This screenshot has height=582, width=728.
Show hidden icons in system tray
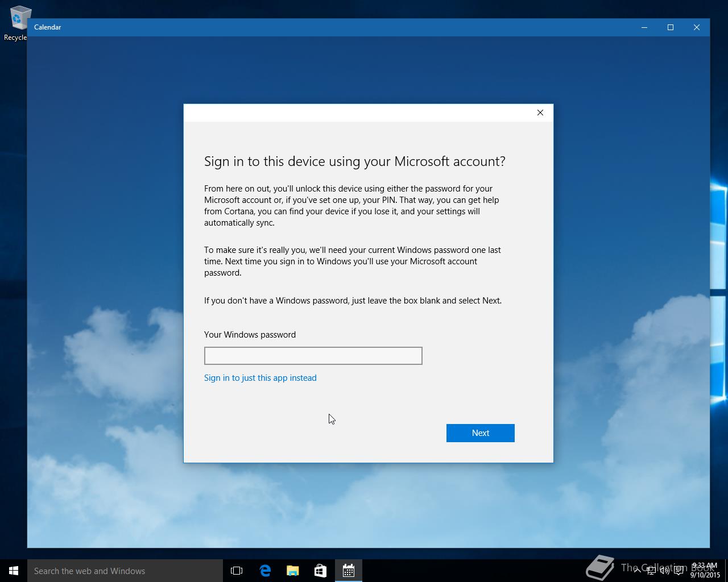point(637,571)
